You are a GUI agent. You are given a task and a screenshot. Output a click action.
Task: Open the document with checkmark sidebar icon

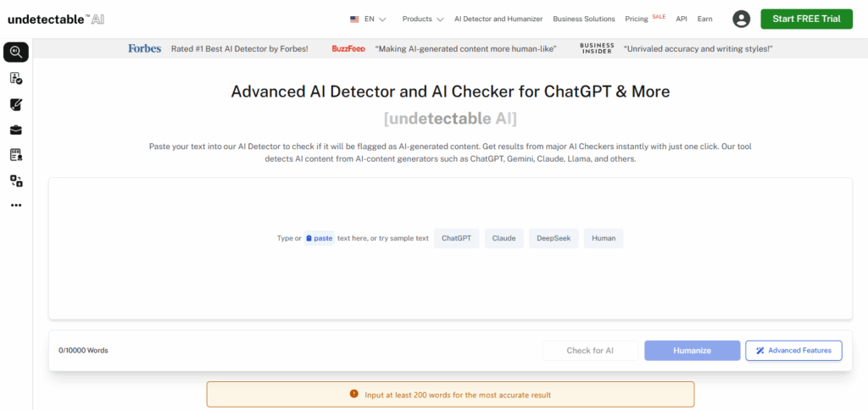(x=16, y=79)
